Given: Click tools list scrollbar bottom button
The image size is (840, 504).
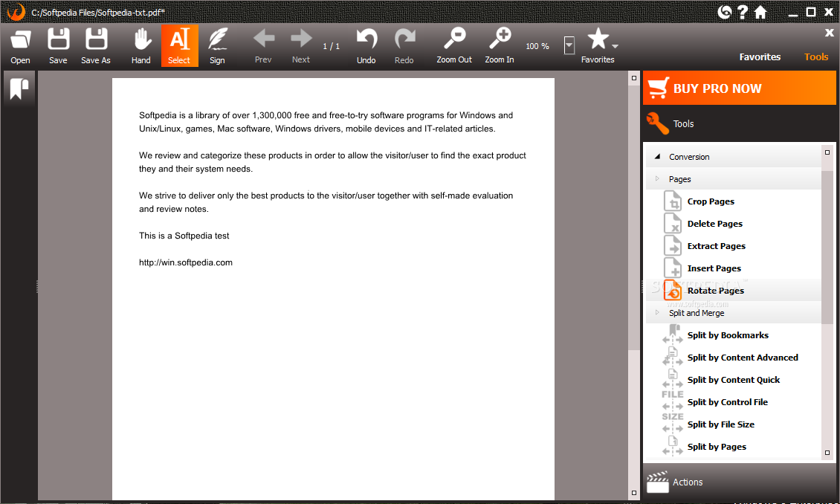Looking at the screenshot, I should [827, 453].
